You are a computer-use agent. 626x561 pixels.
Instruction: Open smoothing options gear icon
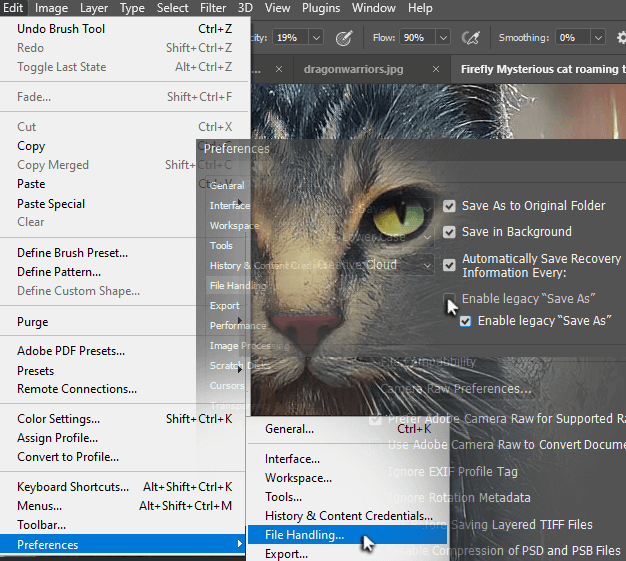621,38
